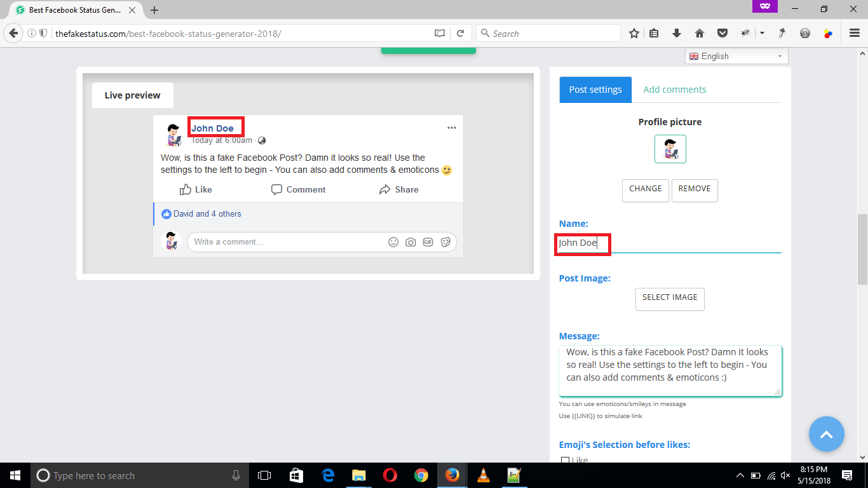Click the SELECT IMAGE button for Post Image
The image size is (868, 488).
[x=670, y=299]
